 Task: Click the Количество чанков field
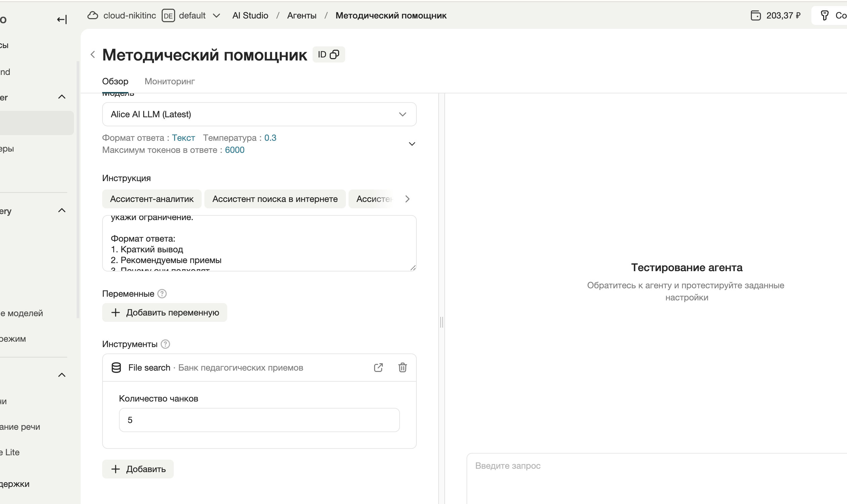click(259, 420)
